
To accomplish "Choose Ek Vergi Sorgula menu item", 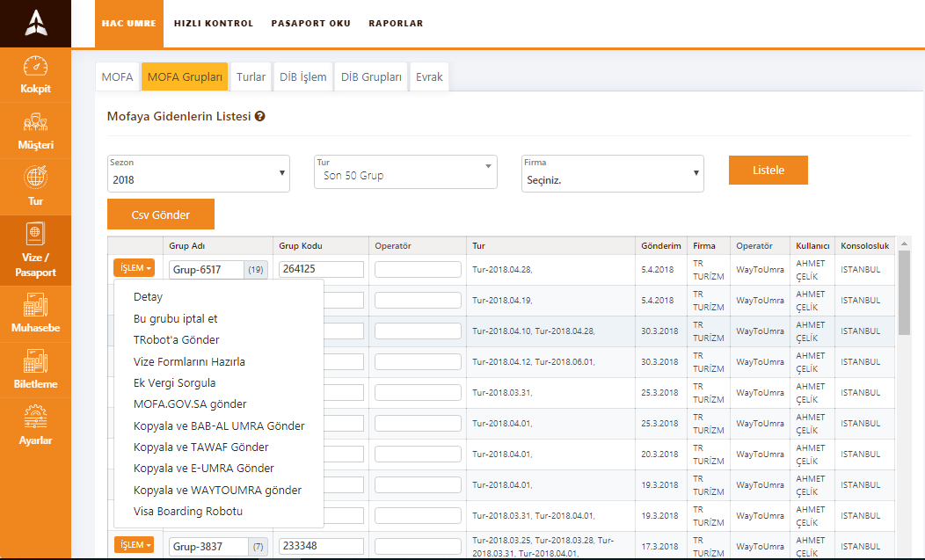I will click(174, 383).
